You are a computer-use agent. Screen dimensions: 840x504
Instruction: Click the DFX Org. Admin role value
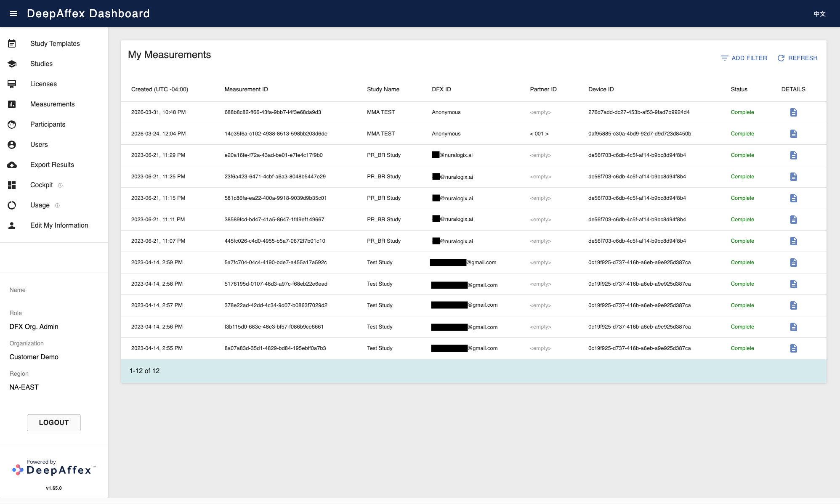coord(34,326)
